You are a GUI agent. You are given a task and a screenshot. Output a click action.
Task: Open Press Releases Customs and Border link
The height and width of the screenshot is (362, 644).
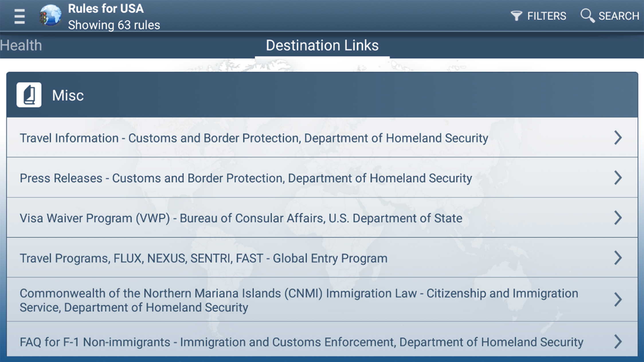tap(246, 178)
